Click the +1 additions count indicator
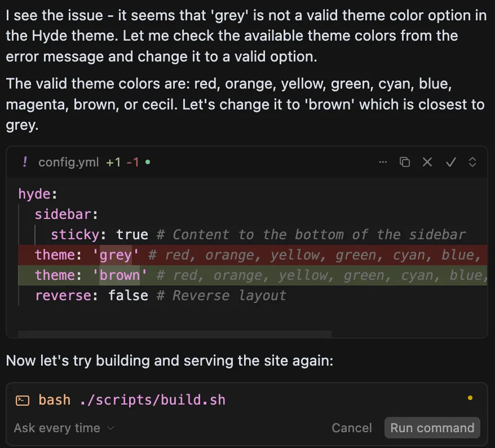The image size is (495, 448). (113, 162)
